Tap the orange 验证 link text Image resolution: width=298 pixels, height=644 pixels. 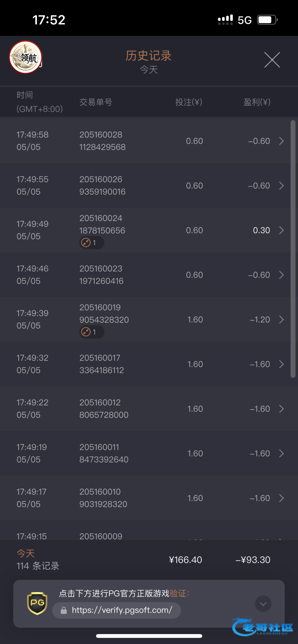pos(178,593)
